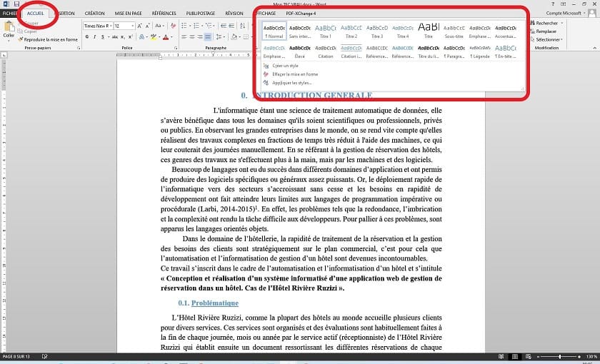Image resolution: width=600 pixels, height=364 pixels.
Task: Align paragraph text to the left
Action: coord(184,36)
